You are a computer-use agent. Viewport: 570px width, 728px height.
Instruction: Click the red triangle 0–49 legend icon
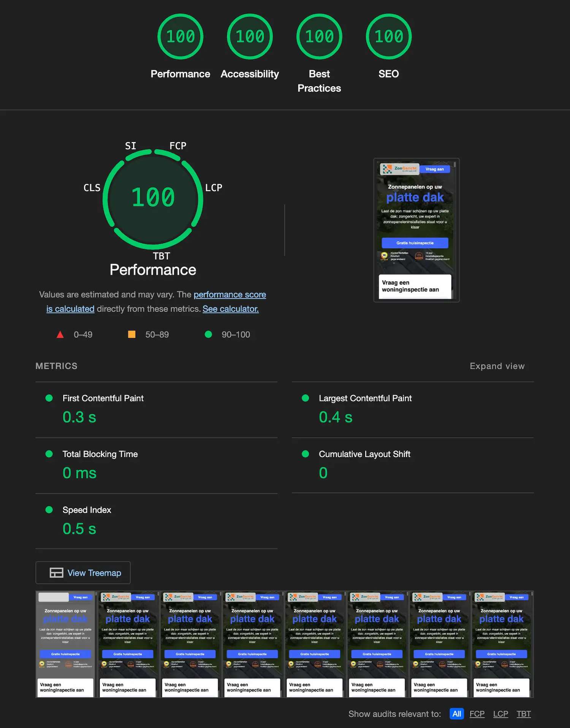[x=60, y=335]
